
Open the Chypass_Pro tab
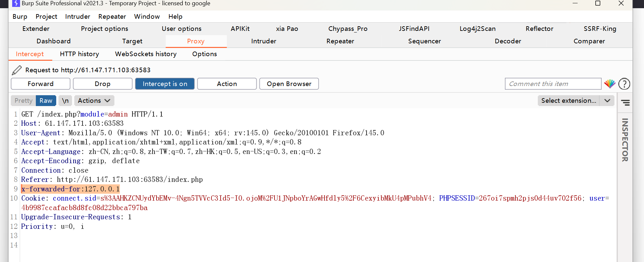348,29
